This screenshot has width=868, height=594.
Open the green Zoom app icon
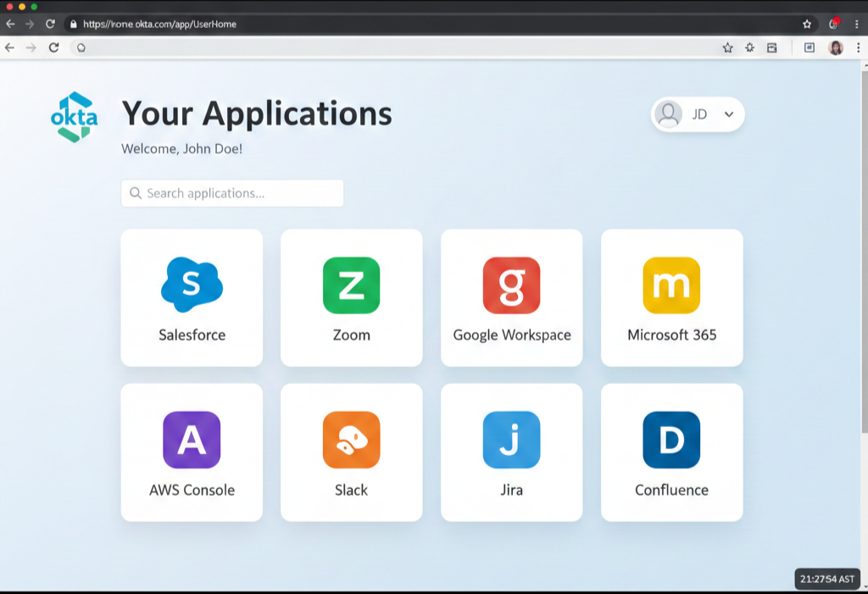point(351,286)
